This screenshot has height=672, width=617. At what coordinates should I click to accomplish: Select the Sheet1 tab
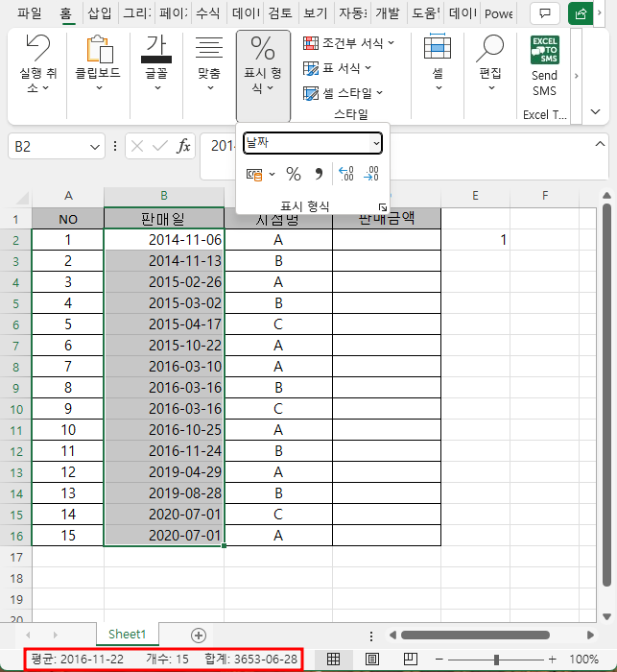(128, 635)
